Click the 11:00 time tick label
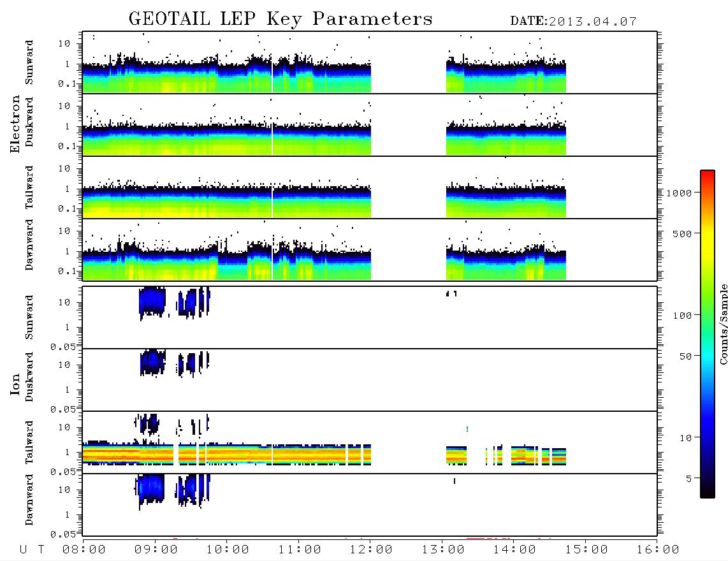 pos(300,550)
